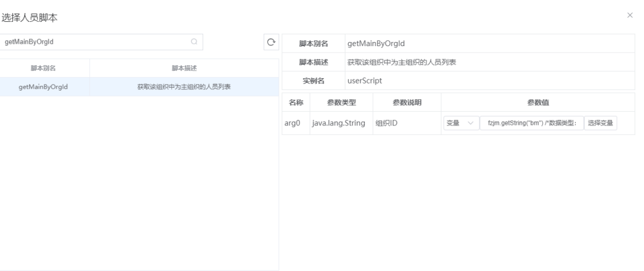Image resolution: width=644 pixels, height=271 pixels.
Task: Click the 获取该组织中为主组织的人员列表 cell in list
Action: point(184,87)
